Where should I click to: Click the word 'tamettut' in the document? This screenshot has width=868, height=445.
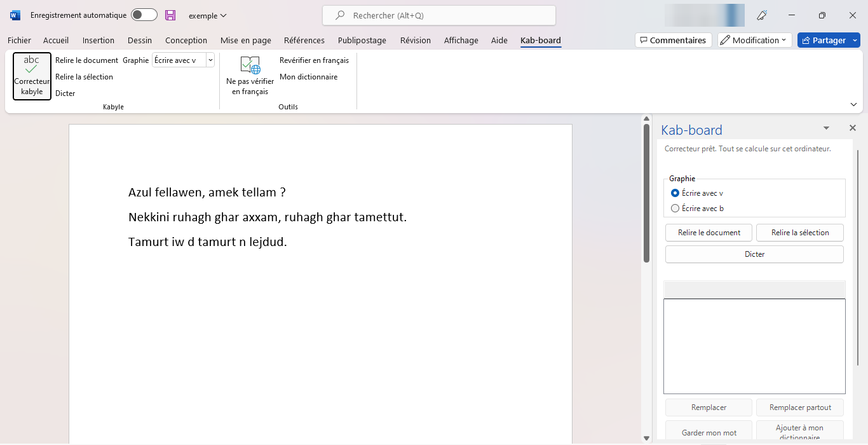point(378,217)
